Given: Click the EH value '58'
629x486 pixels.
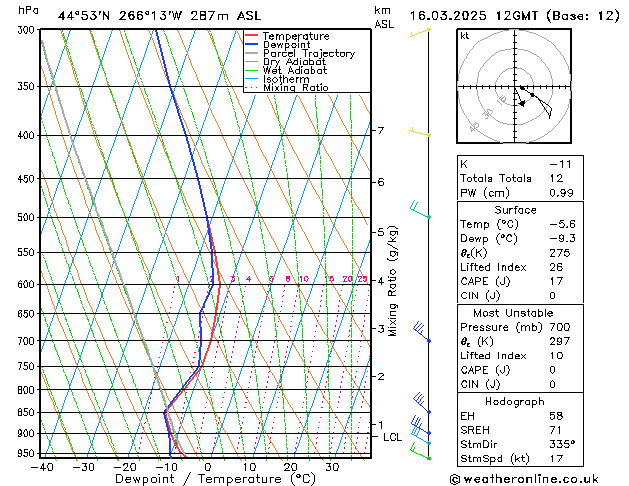Looking at the screenshot, I should (x=556, y=416).
